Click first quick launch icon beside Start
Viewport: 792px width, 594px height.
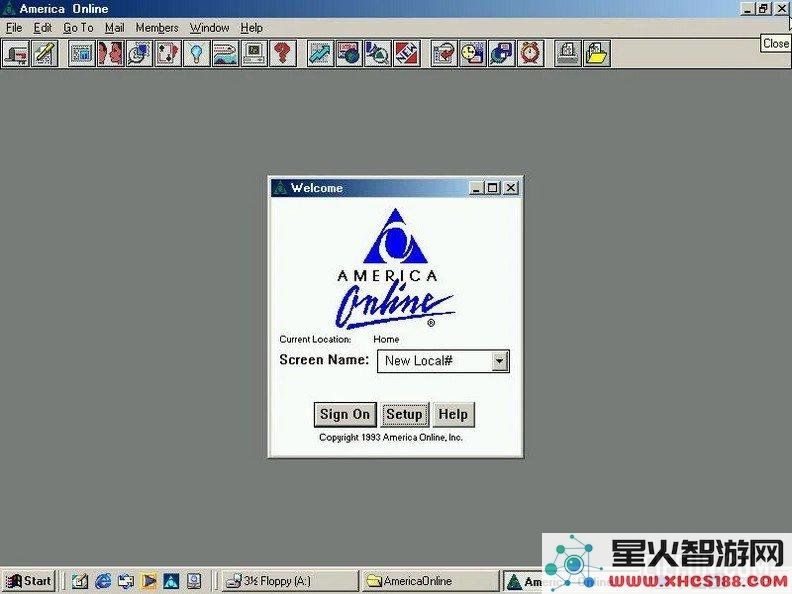80,581
